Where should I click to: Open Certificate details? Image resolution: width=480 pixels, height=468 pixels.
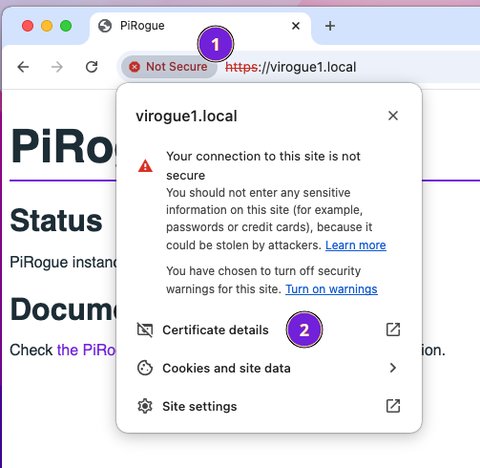click(269, 330)
